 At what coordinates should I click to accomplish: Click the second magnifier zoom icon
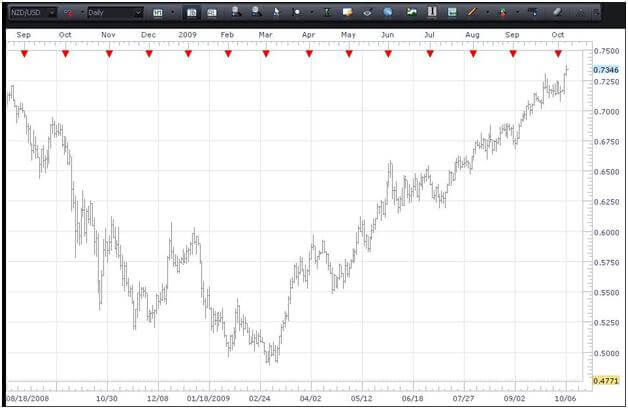coord(256,12)
